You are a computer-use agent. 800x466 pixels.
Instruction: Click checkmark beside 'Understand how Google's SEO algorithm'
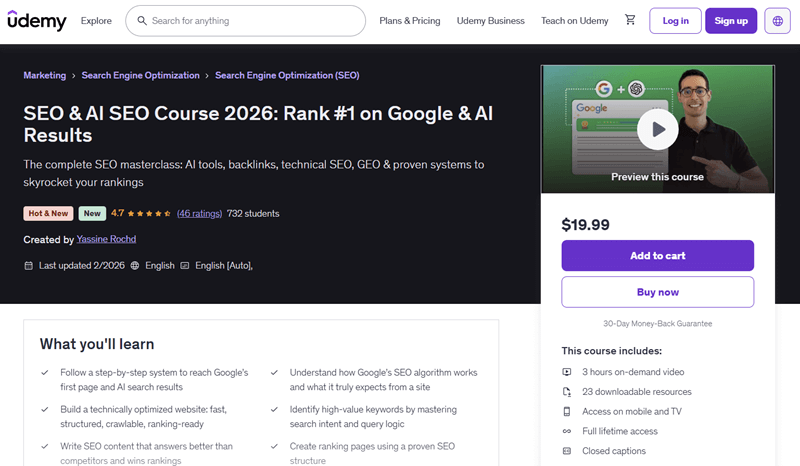[274, 373]
